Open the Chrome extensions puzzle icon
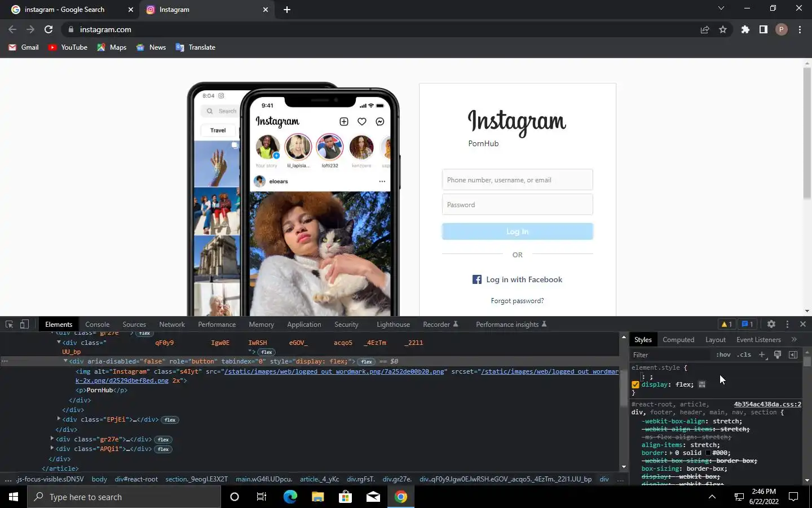 coord(745,29)
